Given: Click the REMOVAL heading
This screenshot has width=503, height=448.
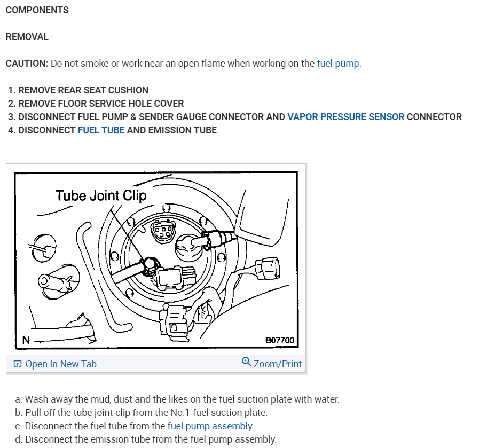Looking at the screenshot, I should (x=27, y=37).
